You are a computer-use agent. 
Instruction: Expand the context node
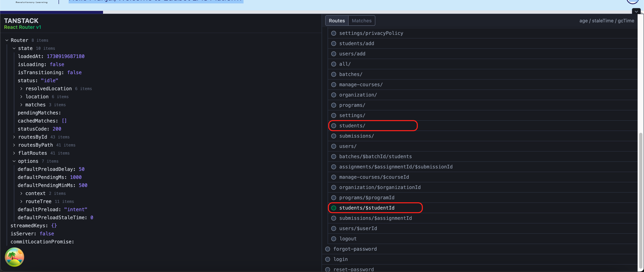tap(21, 193)
